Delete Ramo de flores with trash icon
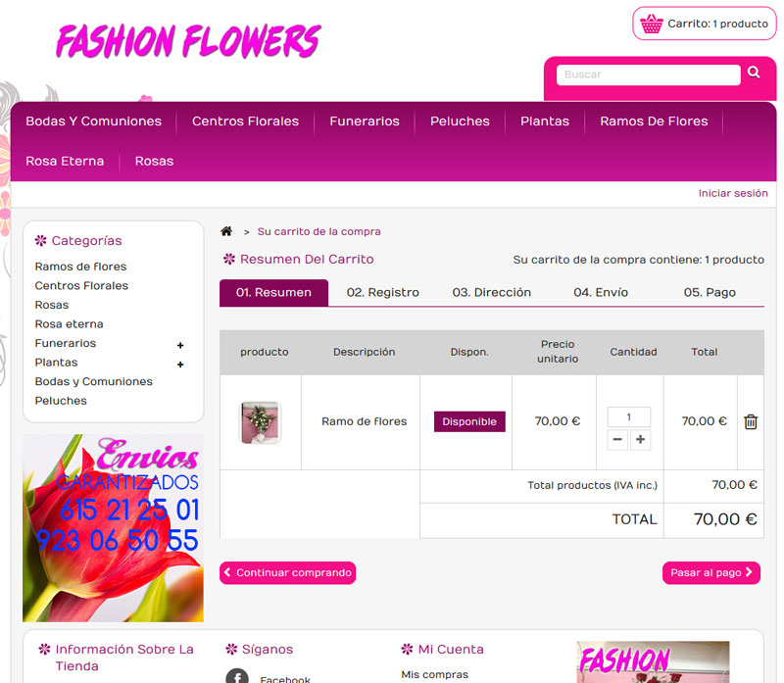 click(x=751, y=421)
